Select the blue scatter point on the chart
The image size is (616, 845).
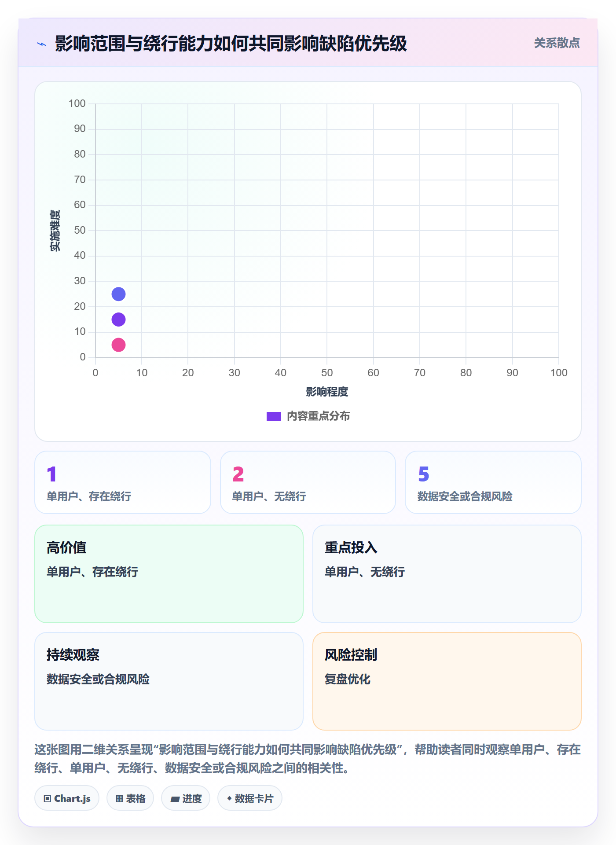tap(118, 294)
